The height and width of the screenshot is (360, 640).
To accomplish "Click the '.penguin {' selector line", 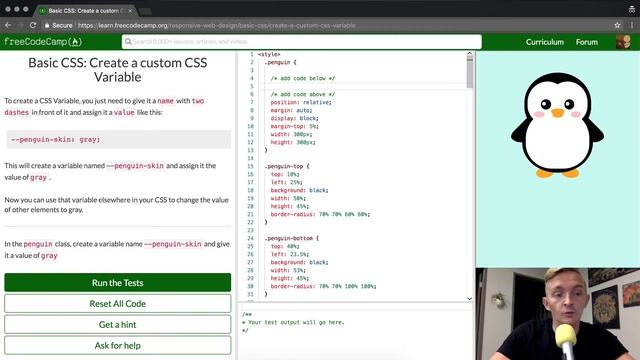I will click(280, 62).
